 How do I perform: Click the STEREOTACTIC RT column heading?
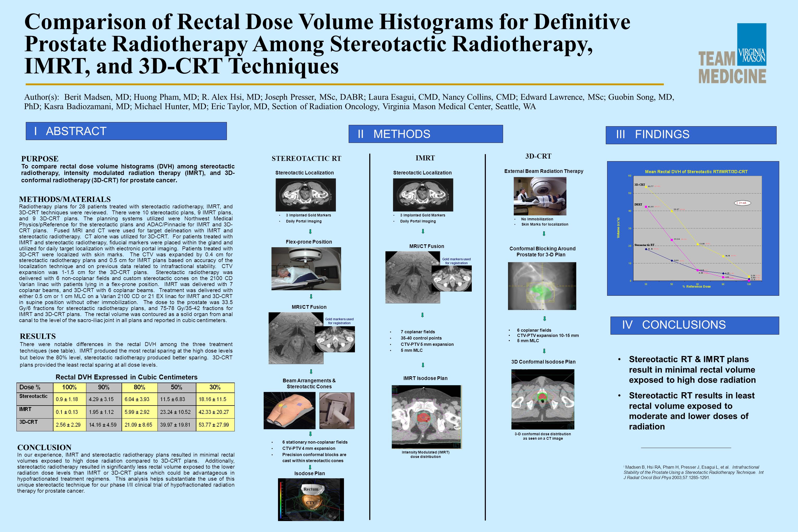pos(306,159)
